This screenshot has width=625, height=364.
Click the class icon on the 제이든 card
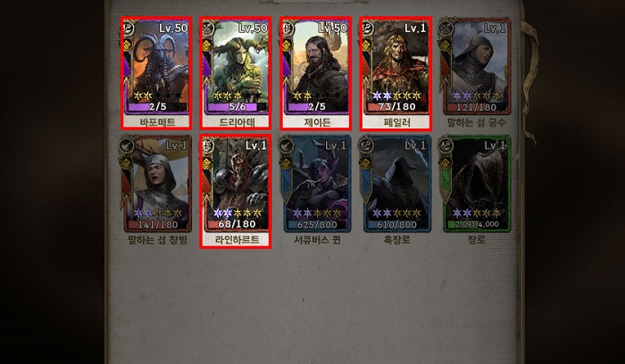coord(287,28)
